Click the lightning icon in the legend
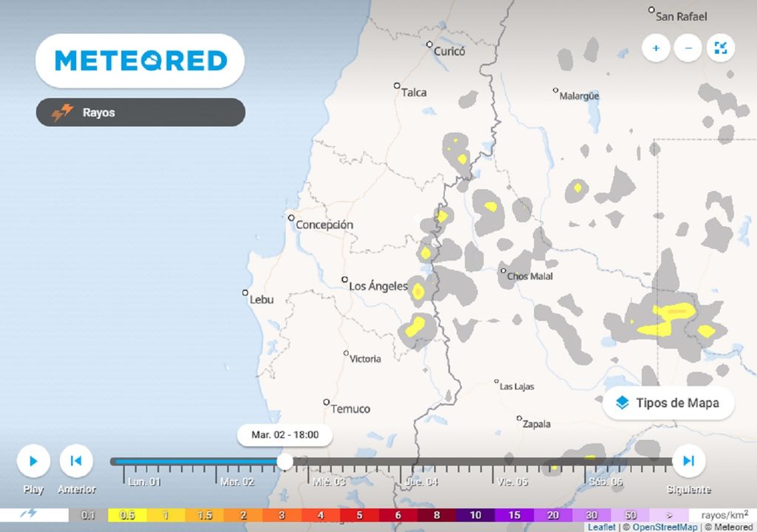Image resolution: width=757 pixels, height=532 pixels. 30,514
